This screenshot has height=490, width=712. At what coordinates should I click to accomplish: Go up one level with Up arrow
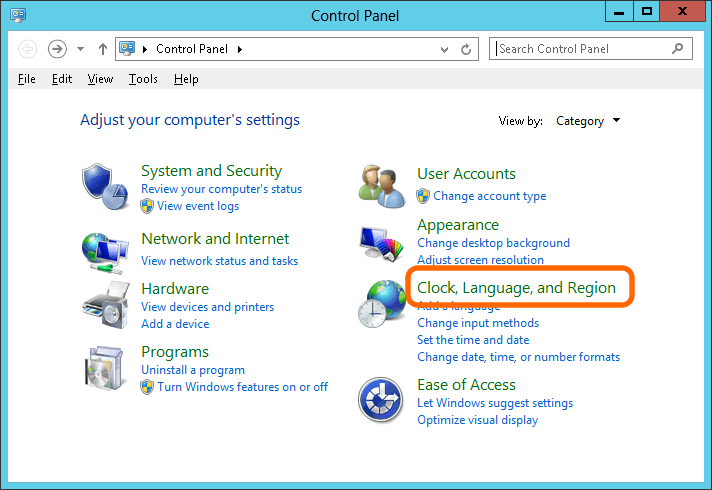(103, 49)
